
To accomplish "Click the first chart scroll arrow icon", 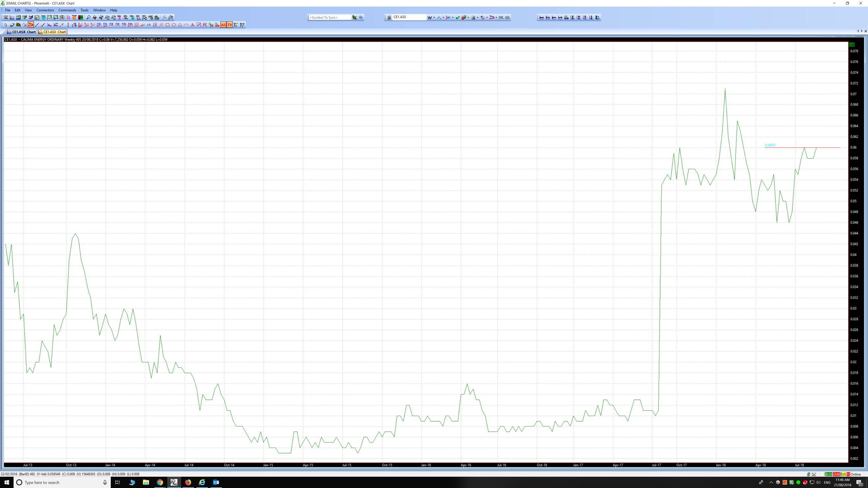I will point(542,17).
